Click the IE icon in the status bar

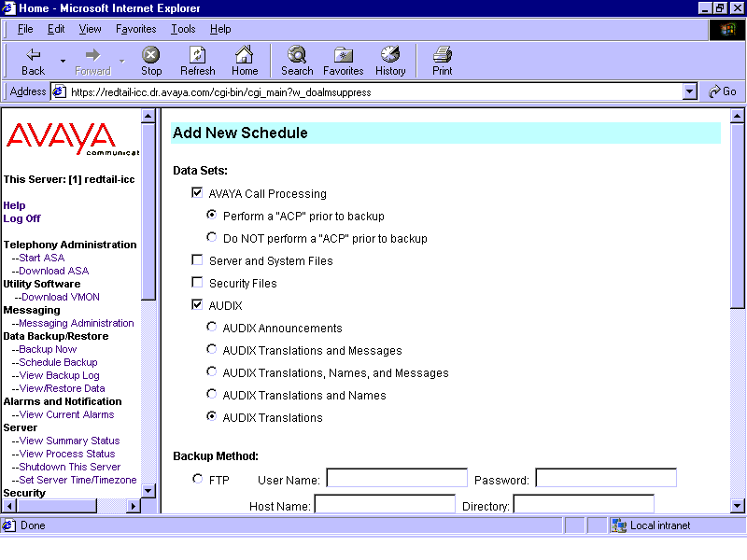(8, 525)
